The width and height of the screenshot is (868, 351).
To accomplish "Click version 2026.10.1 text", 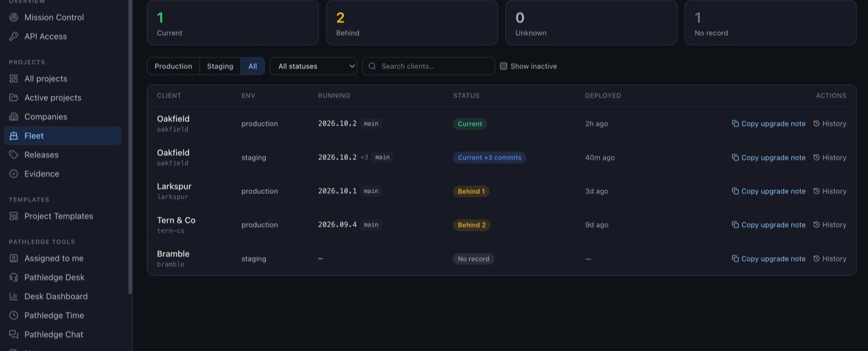I will pos(337,191).
